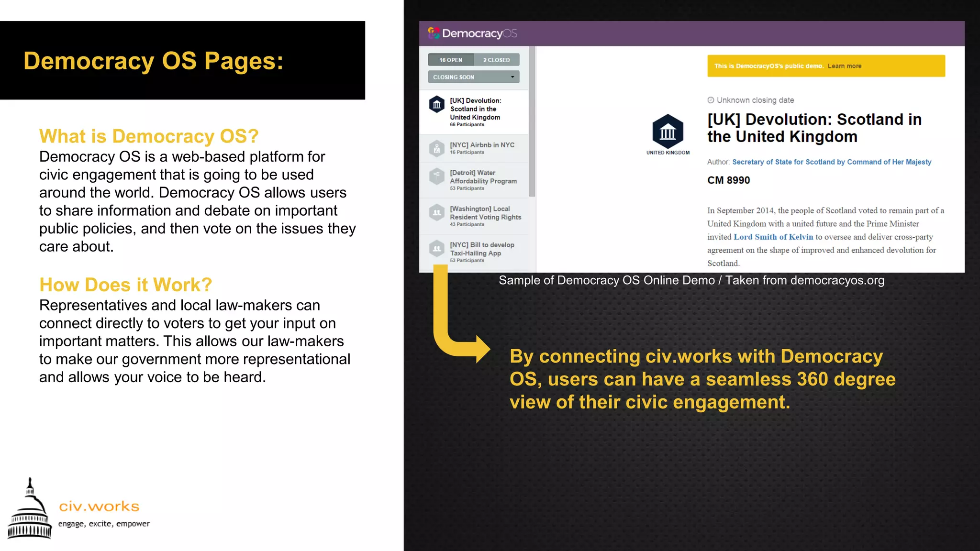The height and width of the screenshot is (551, 980).
Task: Select the UK Devolution Scotland topic icon
Action: [436, 104]
